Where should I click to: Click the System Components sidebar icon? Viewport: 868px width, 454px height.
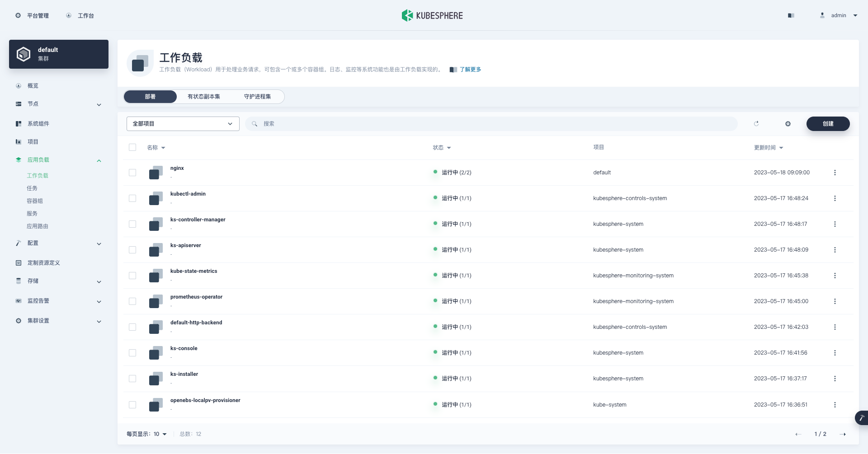(x=19, y=124)
